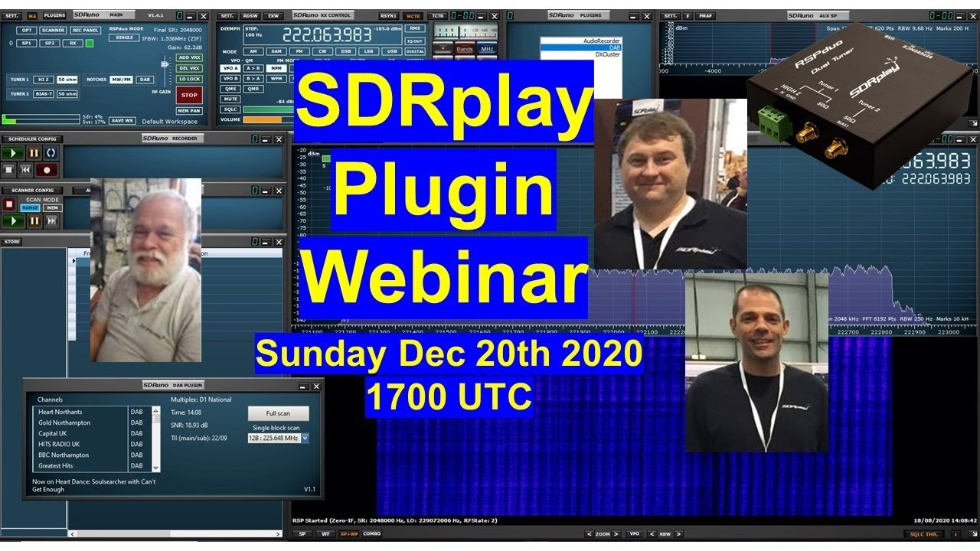Toggle BIAS-T on Tuner 2
Viewport: 980px width, 551px height.
pyautogui.click(x=44, y=93)
